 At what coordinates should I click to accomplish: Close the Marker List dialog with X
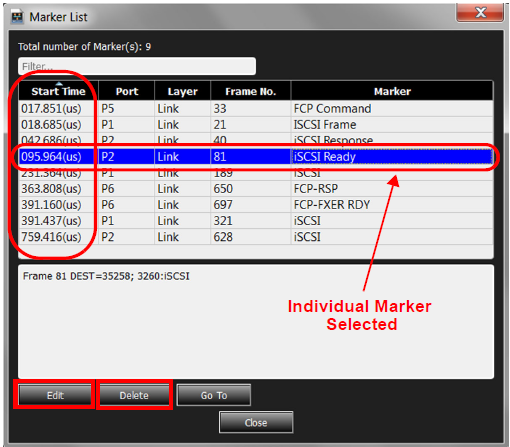[x=480, y=13]
